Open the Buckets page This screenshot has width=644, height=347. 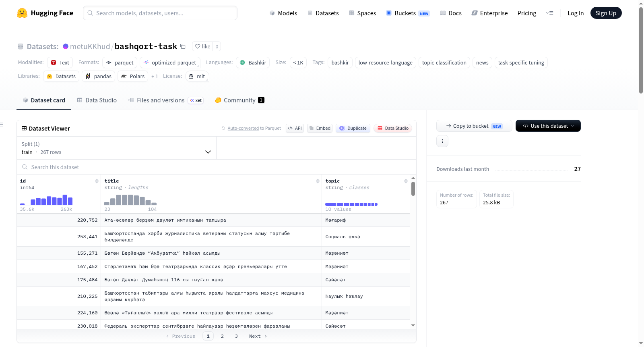pyautogui.click(x=408, y=13)
